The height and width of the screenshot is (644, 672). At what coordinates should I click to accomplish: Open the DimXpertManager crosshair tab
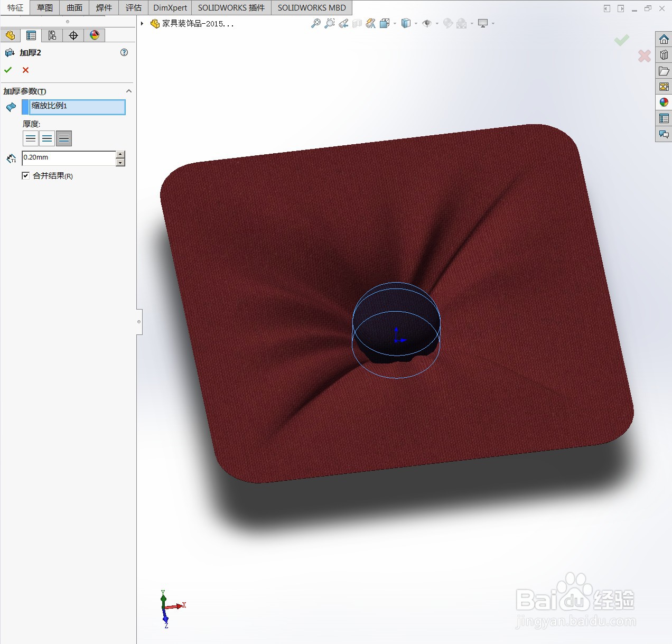(73, 35)
